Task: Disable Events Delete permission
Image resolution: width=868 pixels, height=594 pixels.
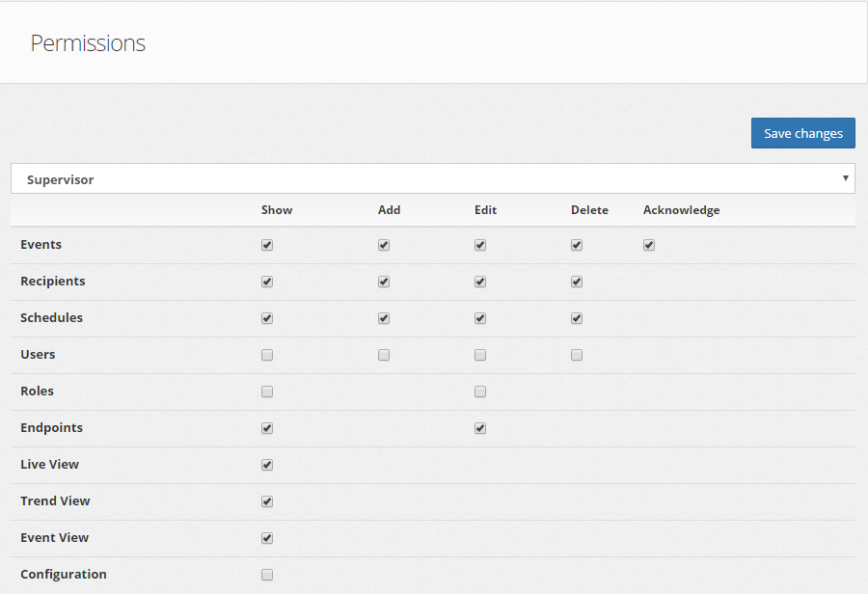Action: coord(577,245)
